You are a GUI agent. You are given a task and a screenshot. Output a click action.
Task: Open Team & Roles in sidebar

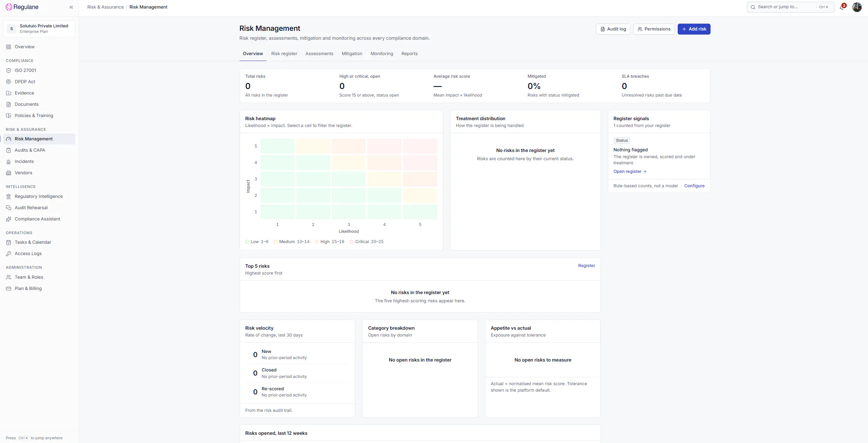39,277
